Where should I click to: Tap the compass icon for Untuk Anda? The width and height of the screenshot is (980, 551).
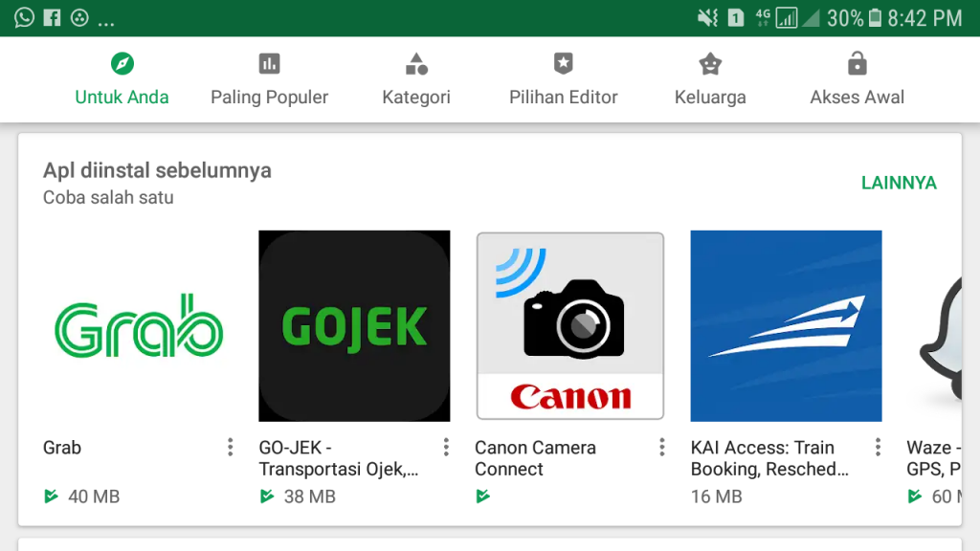coord(122,64)
